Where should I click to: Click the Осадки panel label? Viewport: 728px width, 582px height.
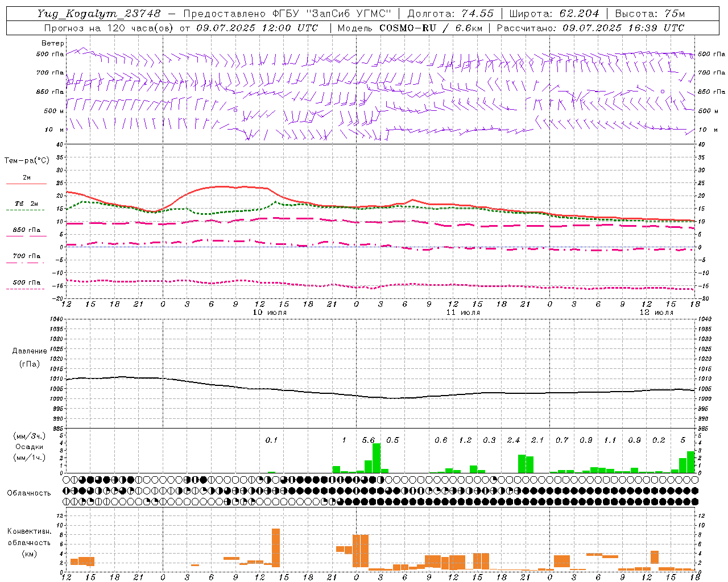(30, 447)
